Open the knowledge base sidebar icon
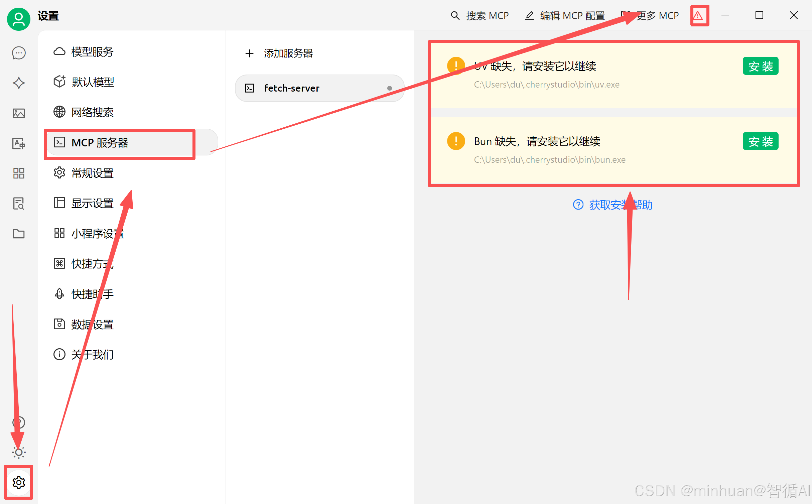812x504 pixels. pyautogui.click(x=19, y=203)
